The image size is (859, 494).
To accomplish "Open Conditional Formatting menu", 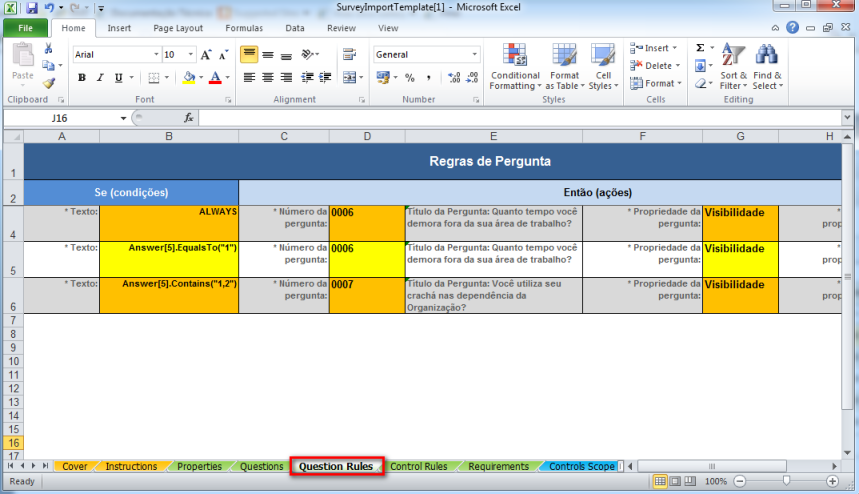I will [515, 66].
